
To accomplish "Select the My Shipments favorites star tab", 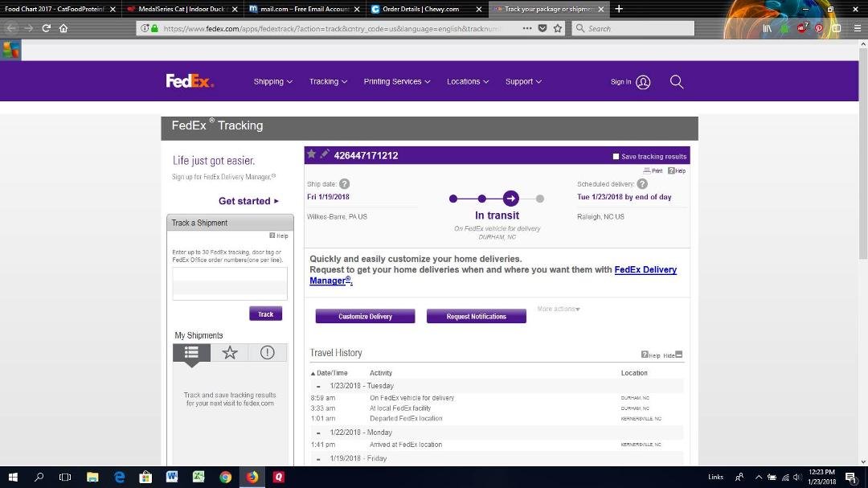I will (x=230, y=352).
